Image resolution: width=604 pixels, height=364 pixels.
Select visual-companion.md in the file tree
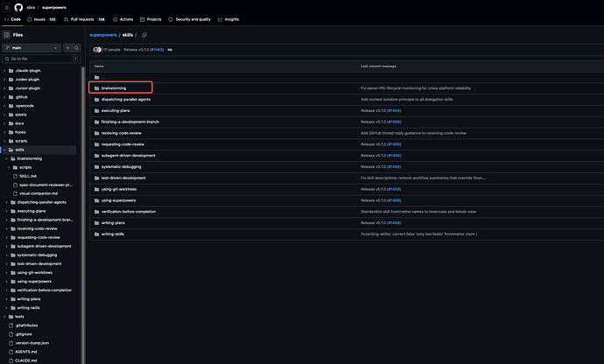click(39, 193)
